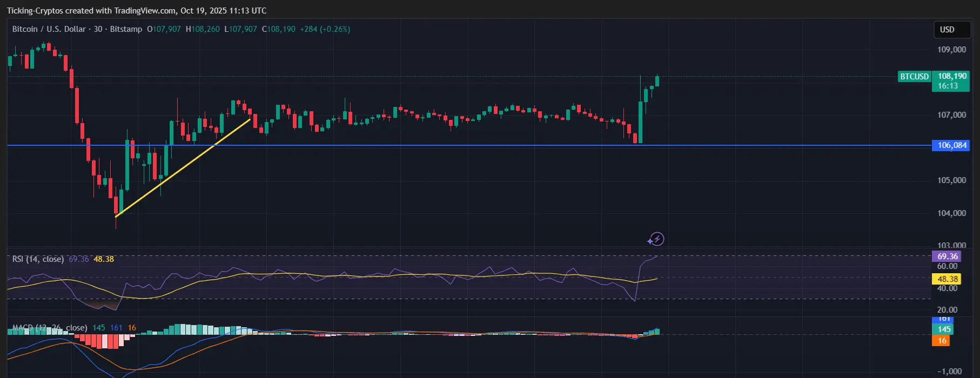The height and width of the screenshot is (378, 980).
Task: Click the yellow ascending trendline
Action: click(183, 167)
